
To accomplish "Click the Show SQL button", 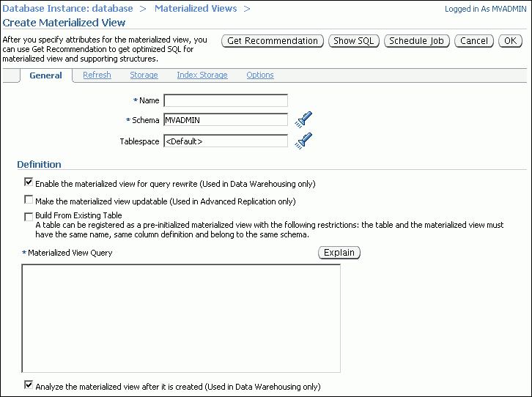I will (x=353, y=41).
